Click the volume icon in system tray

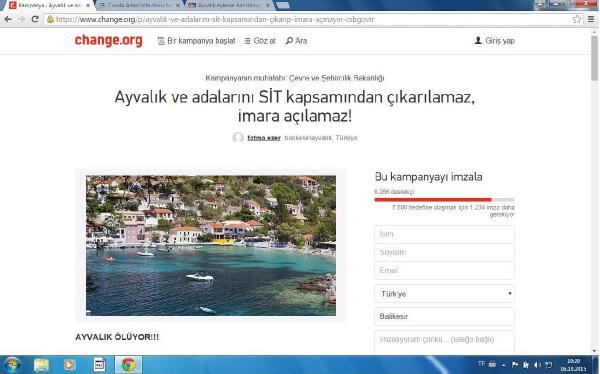tap(537, 365)
